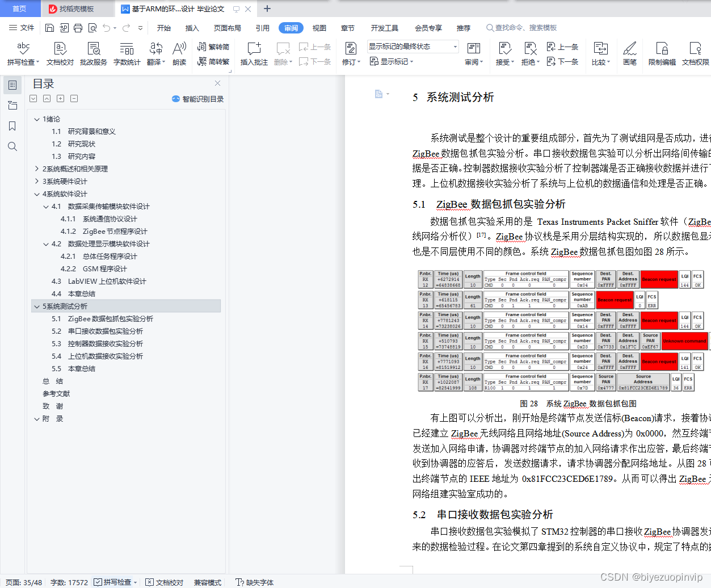Open the 首页 home tab
Screen dimensions: 711x588
click(20, 9)
